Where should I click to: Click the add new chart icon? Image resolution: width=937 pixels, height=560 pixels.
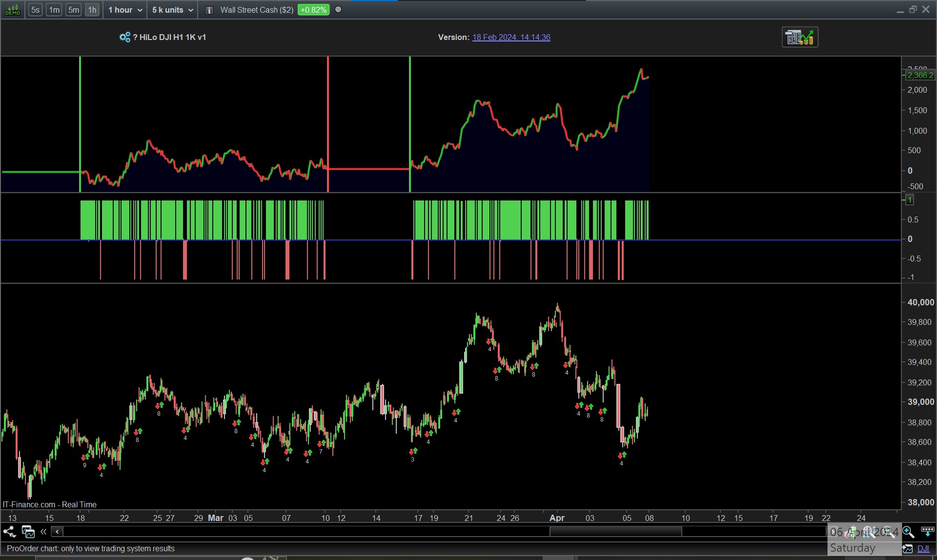(907, 548)
